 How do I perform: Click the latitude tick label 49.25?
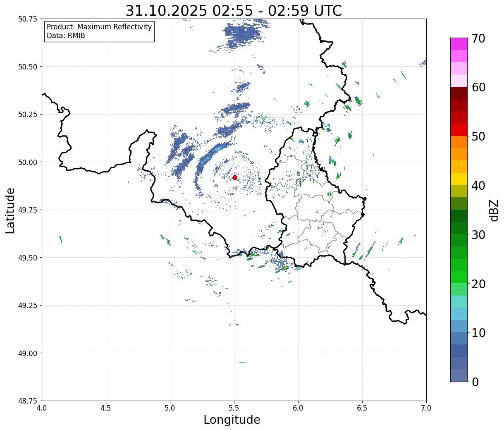click(28, 306)
